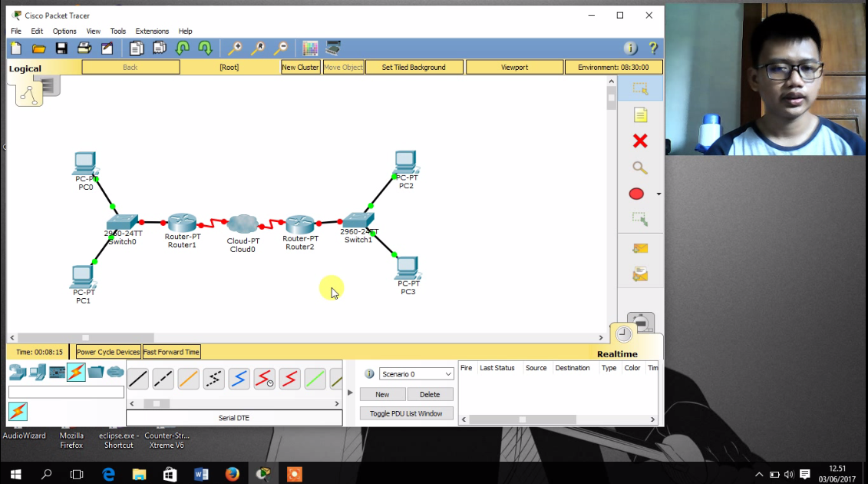Open the Edit menu
868x484 pixels.
point(37,31)
